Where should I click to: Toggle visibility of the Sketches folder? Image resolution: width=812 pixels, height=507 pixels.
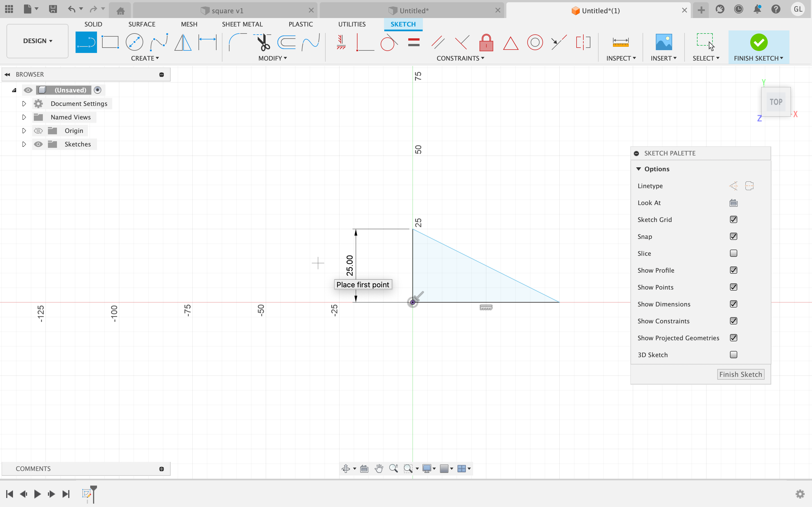(38, 144)
